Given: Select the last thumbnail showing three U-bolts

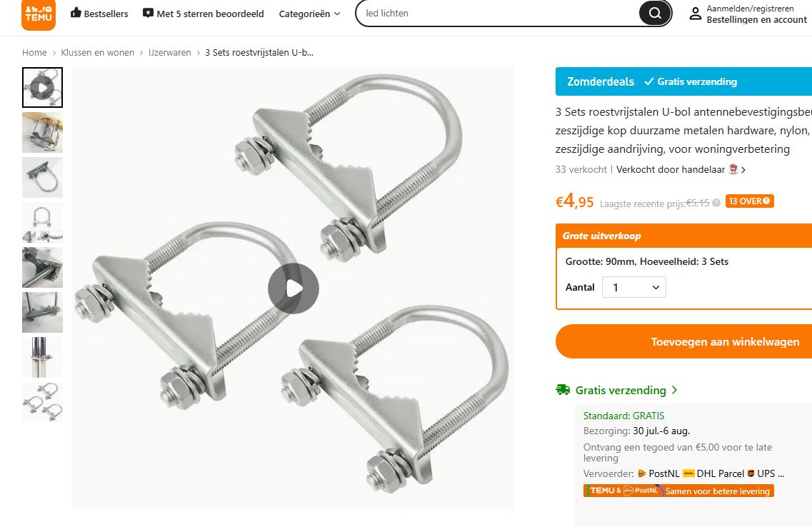Looking at the screenshot, I should click(42, 402).
